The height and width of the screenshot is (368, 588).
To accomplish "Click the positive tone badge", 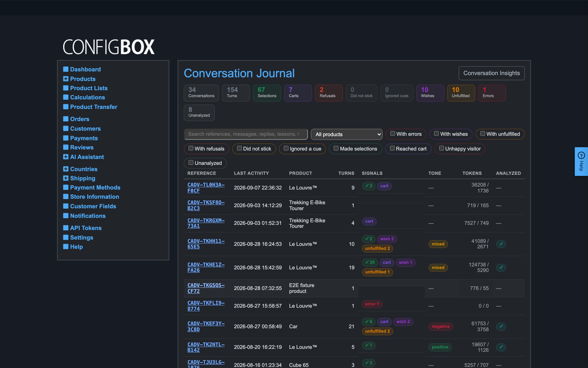I will pos(440,347).
